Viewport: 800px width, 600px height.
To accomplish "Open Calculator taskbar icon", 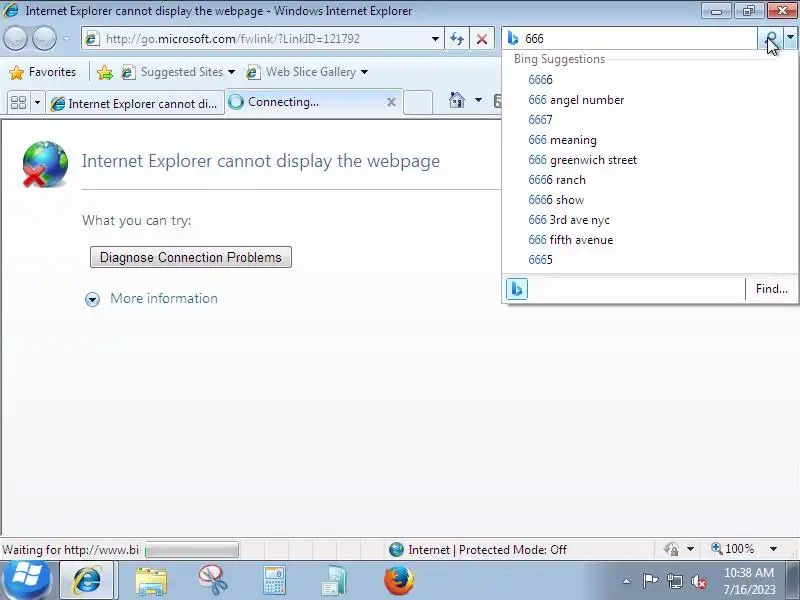I will 274,581.
